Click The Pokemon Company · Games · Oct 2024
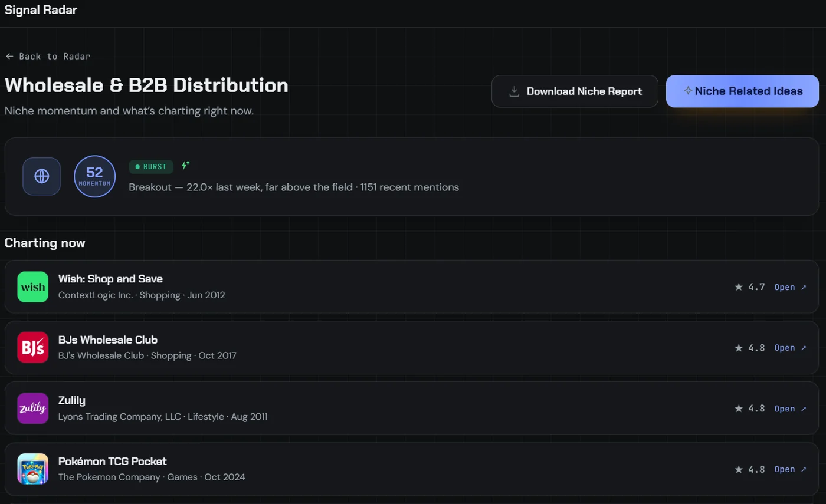826x504 pixels. [152, 477]
